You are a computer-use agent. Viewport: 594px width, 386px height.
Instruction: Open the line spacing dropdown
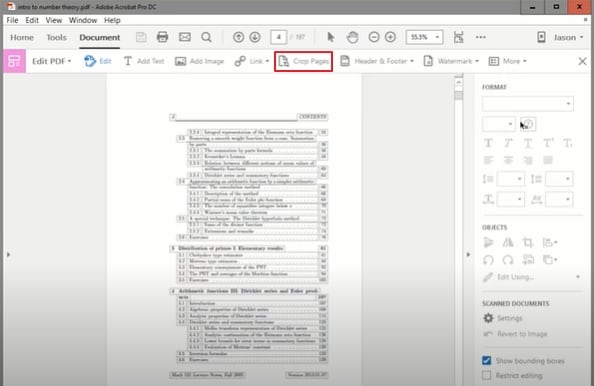(x=510, y=179)
